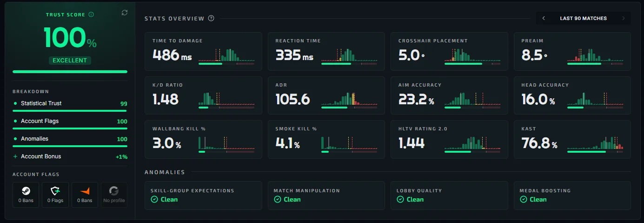Click the Anomalies breakdown progress bar

point(70,146)
